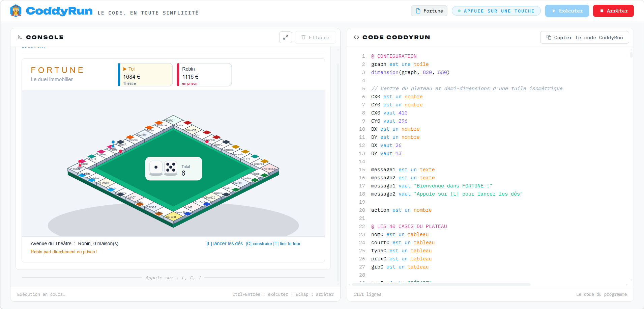Click the EAUX square on the board
The image size is (644, 309).
[x=96, y=159]
